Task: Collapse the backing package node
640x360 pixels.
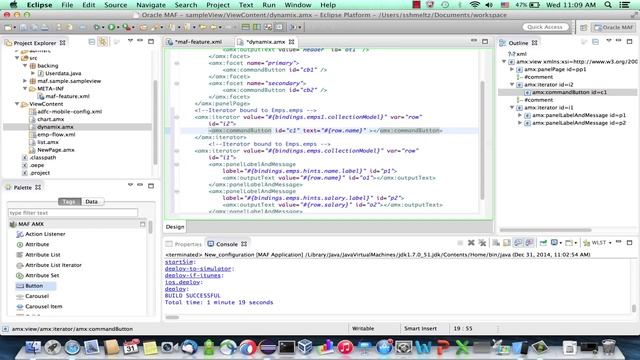Action: 25,65
